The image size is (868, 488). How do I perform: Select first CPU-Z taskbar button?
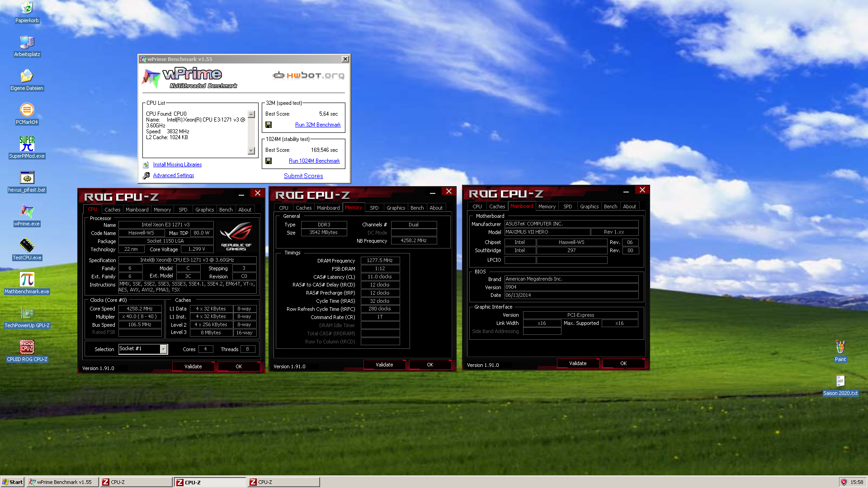(x=136, y=482)
